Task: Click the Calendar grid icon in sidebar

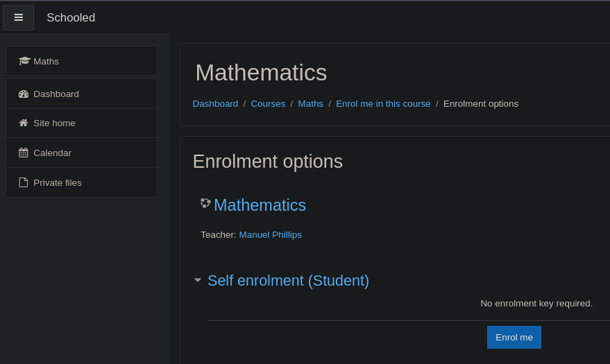Action: tap(24, 153)
